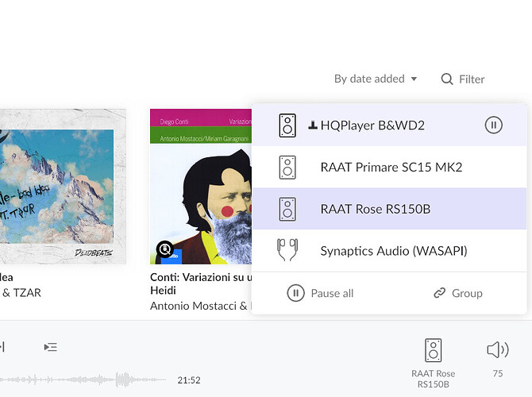Click the speaker icon beside RAAT Rose RS150B
The width and height of the screenshot is (532, 397).
(287, 209)
